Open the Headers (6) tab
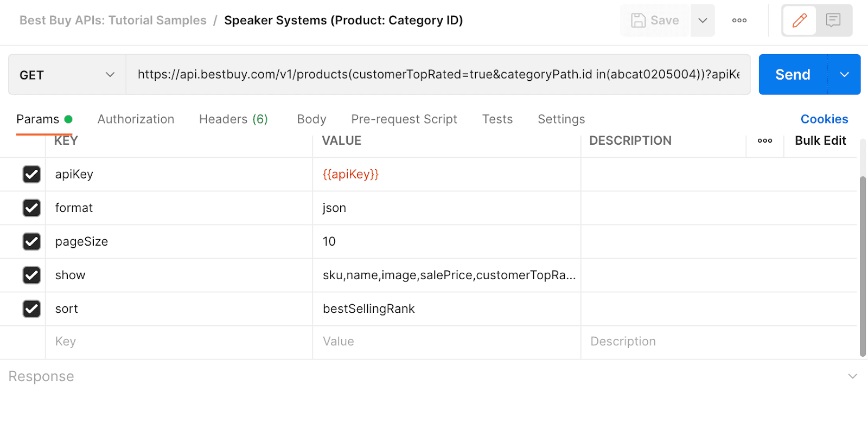 coord(233,119)
